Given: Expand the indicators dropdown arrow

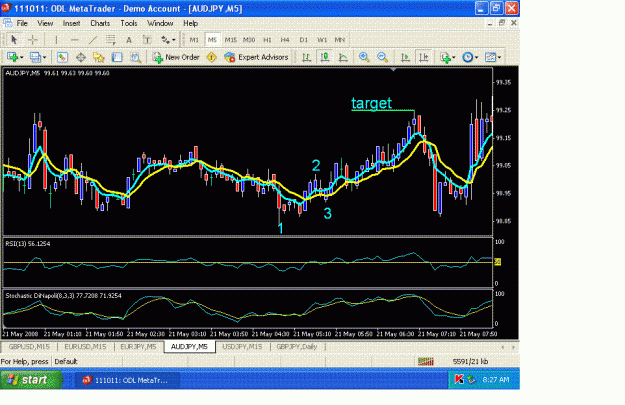Looking at the screenshot, I should [x=454, y=57].
